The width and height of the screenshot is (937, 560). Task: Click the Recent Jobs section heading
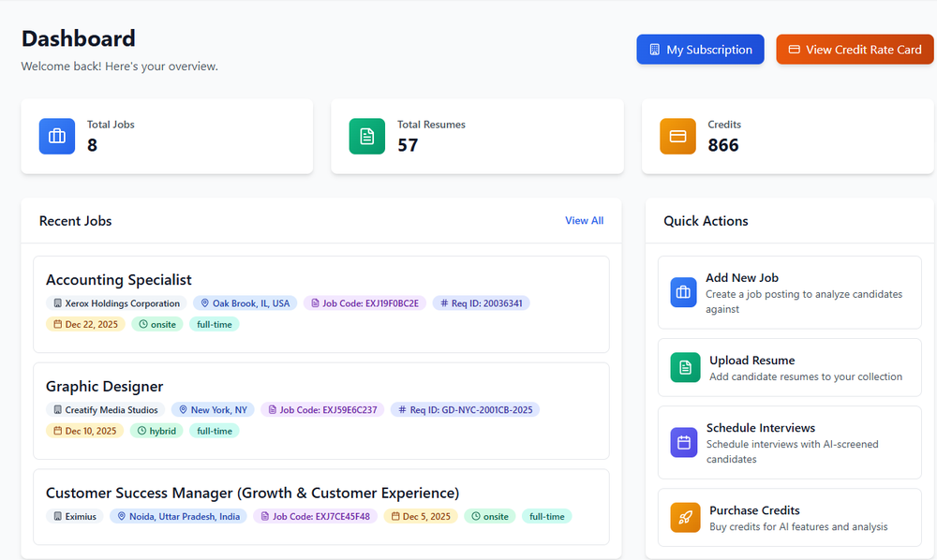click(75, 221)
